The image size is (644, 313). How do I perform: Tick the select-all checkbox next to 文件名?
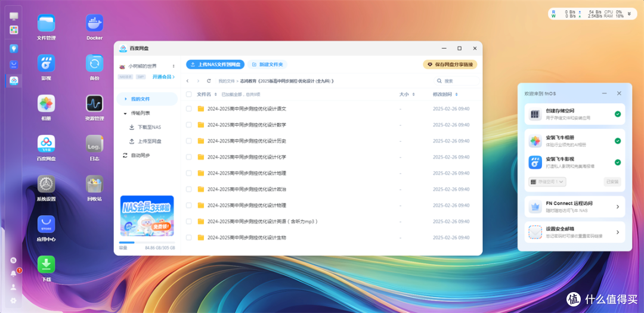point(189,94)
